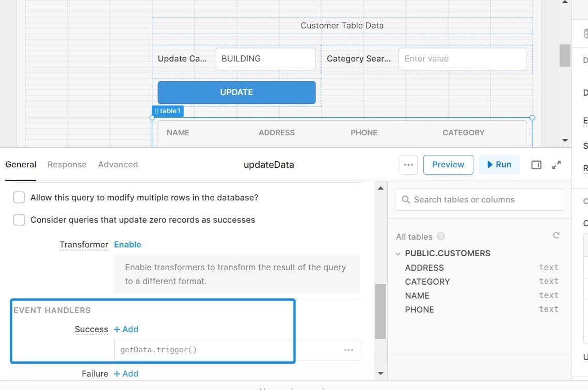Switch to the Response tab

[67, 165]
